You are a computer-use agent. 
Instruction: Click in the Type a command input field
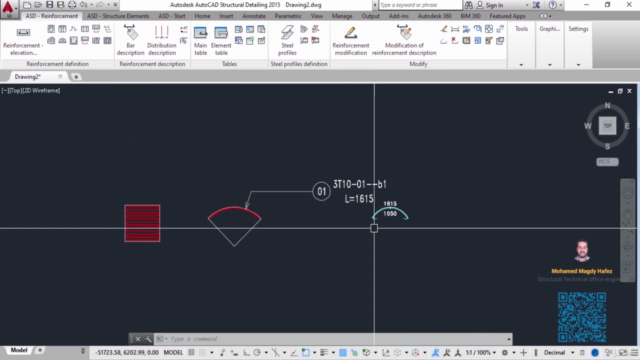[x=333, y=339]
